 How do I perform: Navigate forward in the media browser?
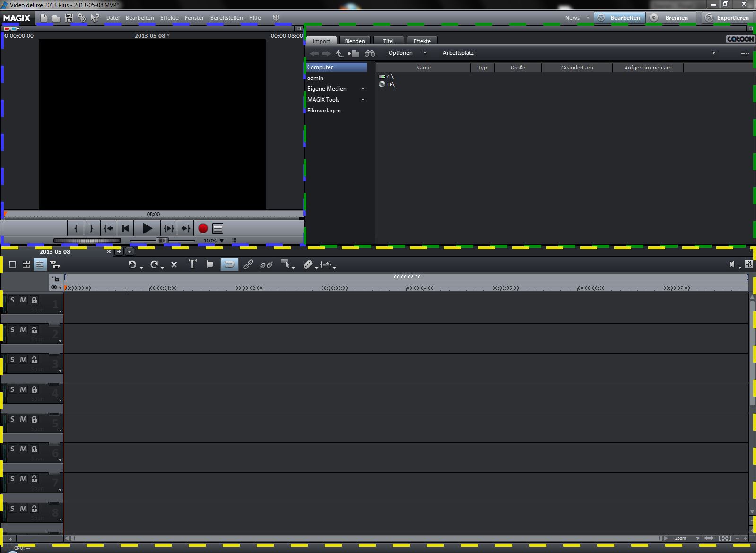[327, 53]
